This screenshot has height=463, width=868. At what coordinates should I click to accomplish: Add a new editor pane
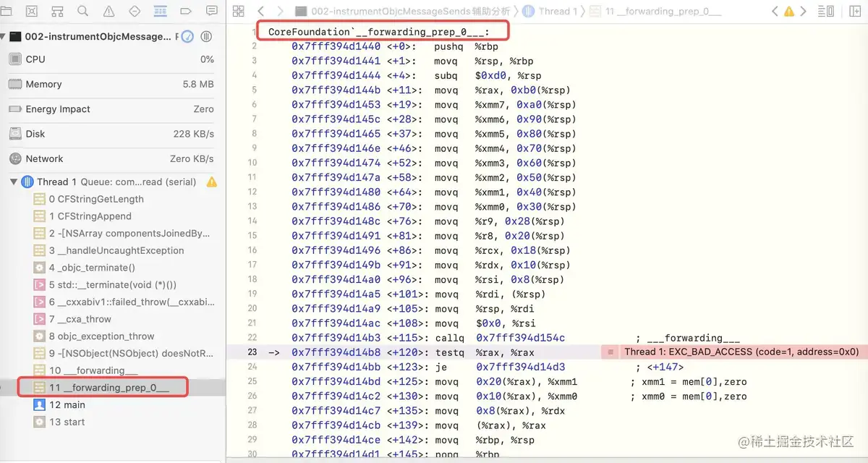pyautogui.click(x=854, y=11)
